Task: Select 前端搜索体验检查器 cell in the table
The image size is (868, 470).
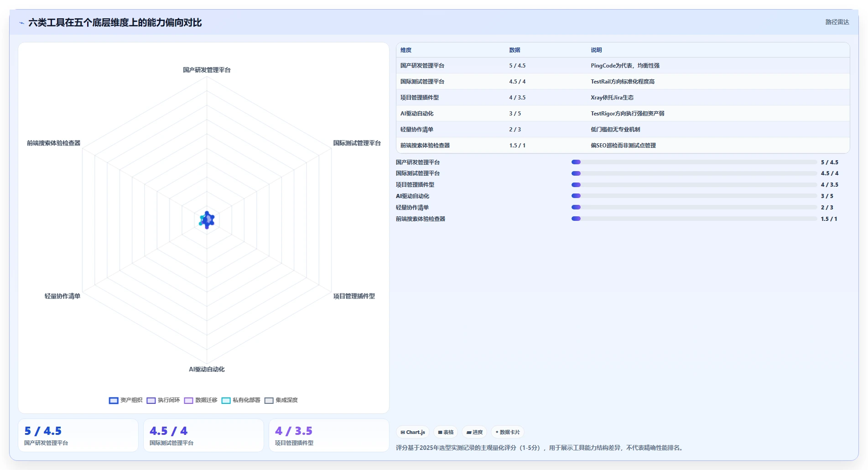Action: pyautogui.click(x=425, y=146)
